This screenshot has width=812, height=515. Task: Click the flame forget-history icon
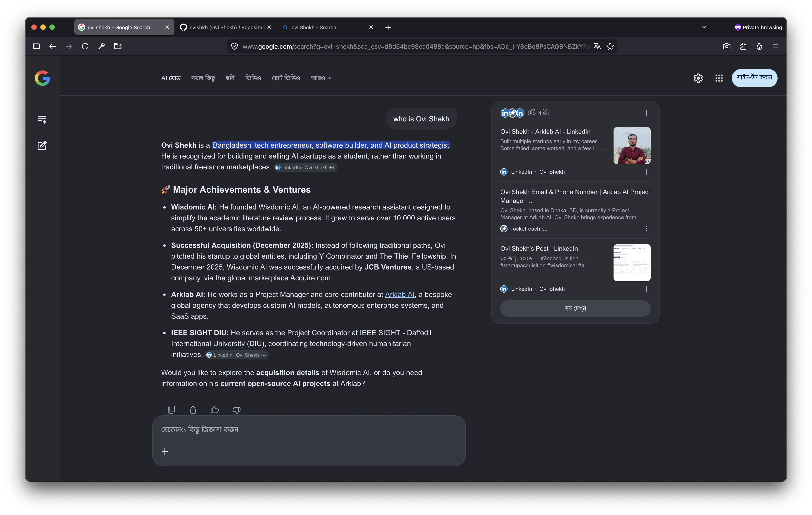tap(759, 46)
